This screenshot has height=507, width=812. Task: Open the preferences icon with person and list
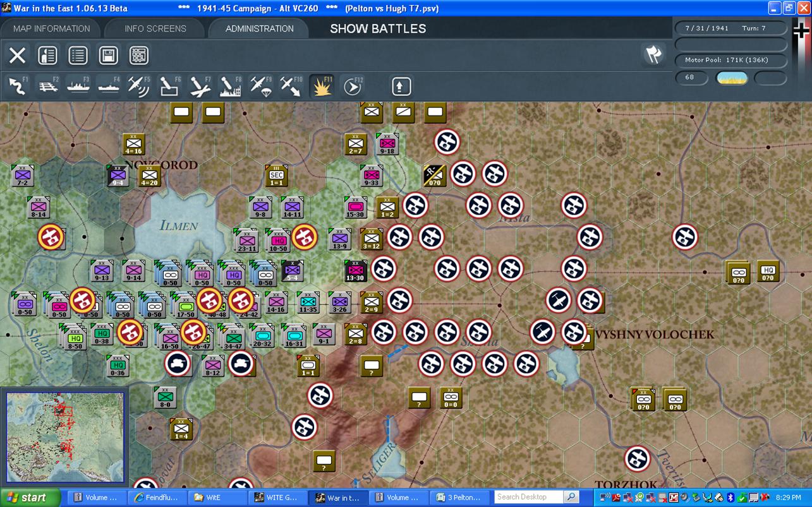coord(47,56)
